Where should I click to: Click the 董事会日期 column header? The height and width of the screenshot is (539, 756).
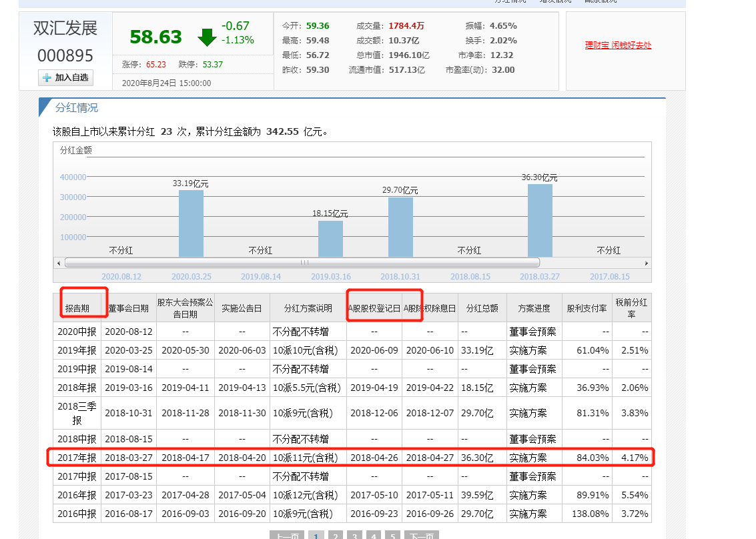pos(128,308)
